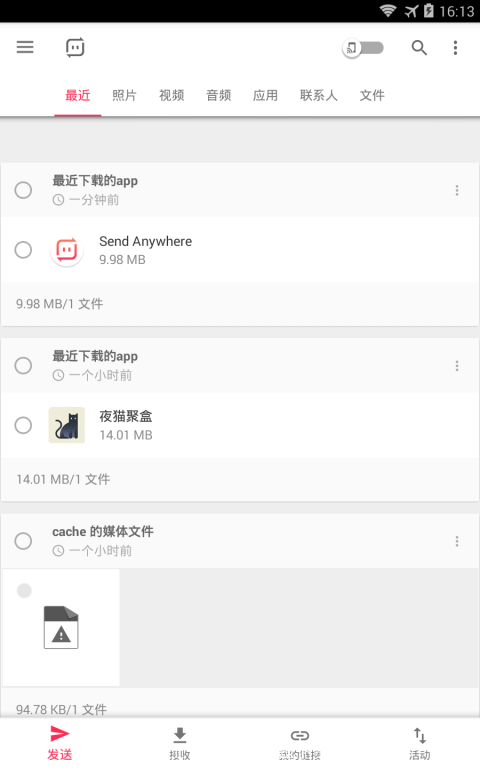
Task: Select the cache 的媒体文件 group radio
Action: (23, 541)
